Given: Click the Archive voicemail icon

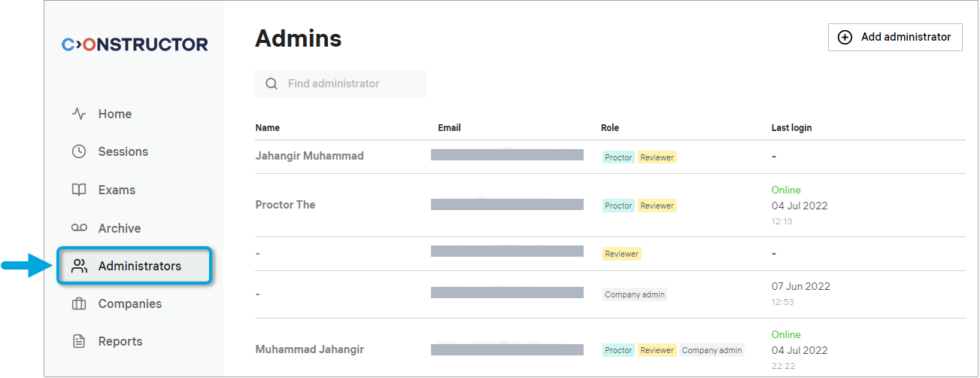Looking at the screenshot, I should [79, 228].
